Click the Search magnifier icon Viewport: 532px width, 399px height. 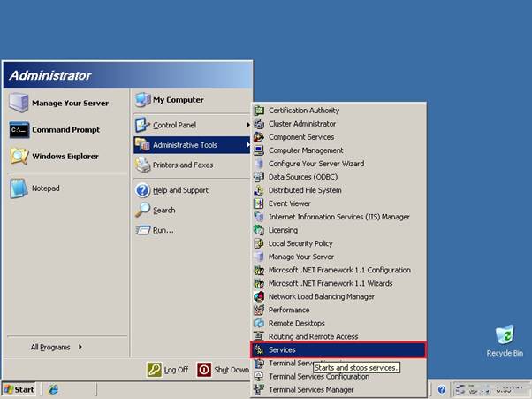142,210
